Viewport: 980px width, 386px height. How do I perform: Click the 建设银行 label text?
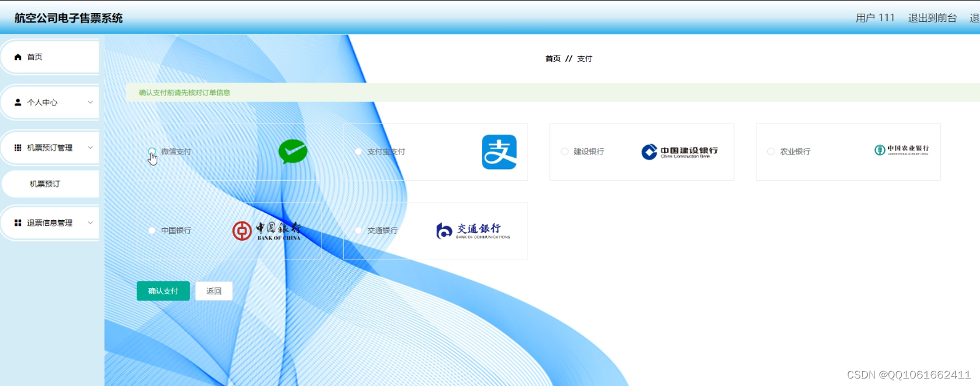[589, 152]
